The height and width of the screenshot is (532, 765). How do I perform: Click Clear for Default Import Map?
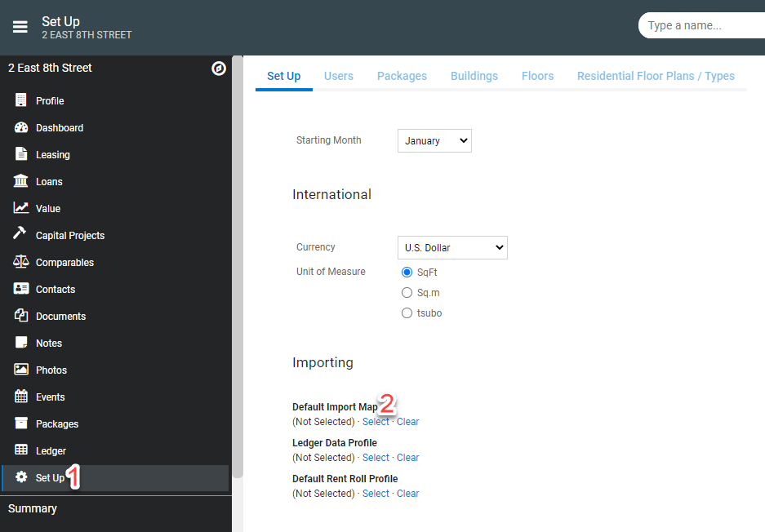tap(408, 422)
